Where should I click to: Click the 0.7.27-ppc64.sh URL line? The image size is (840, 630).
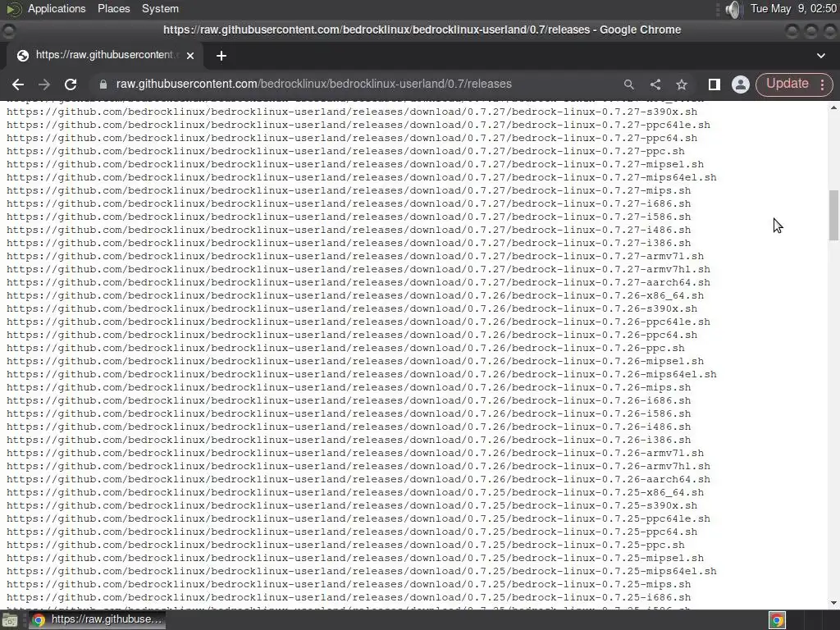[x=352, y=138]
